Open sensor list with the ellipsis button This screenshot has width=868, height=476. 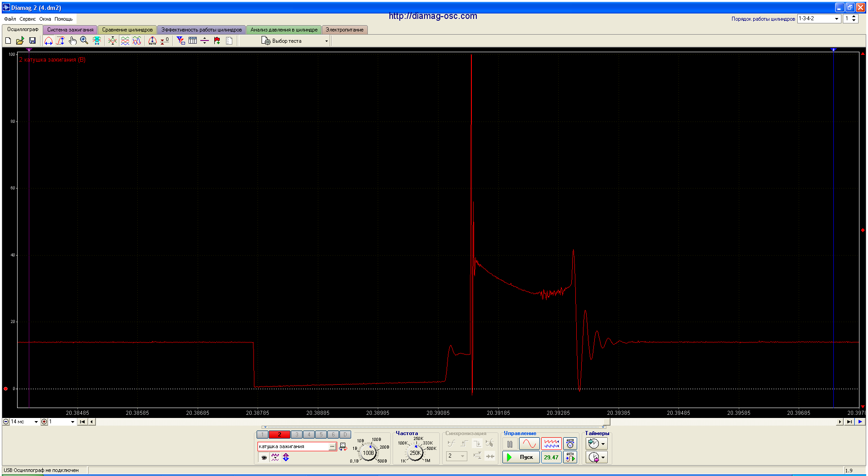[x=332, y=446]
